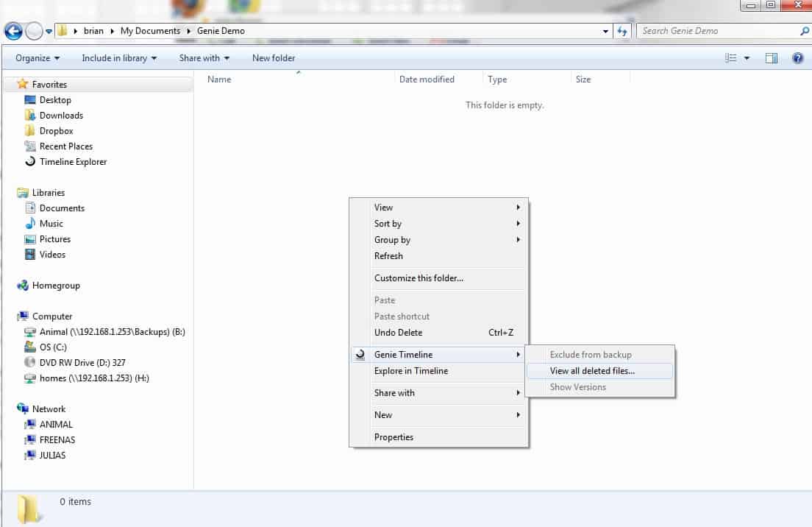The height and width of the screenshot is (527, 812).
Task: Click the DVD RW Drive (D:) disc icon
Action: (31, 363)
